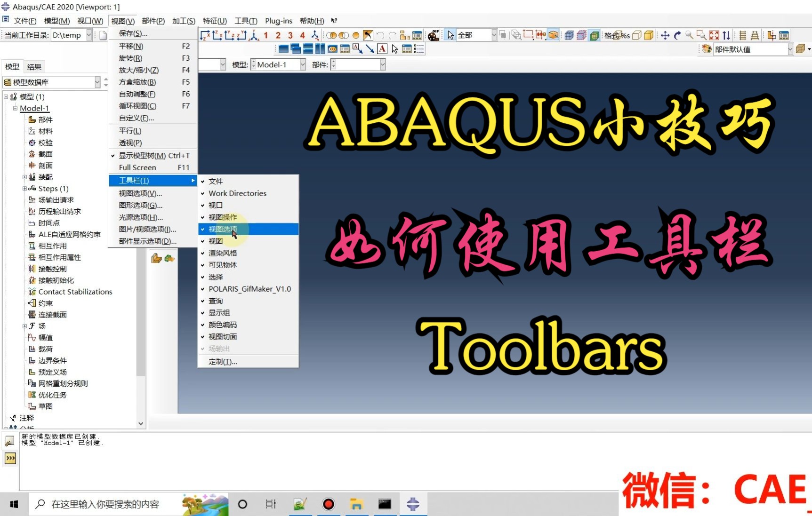
Task: Activate the pan view tool
Action: pyautogui.click(x=665, y=35)
